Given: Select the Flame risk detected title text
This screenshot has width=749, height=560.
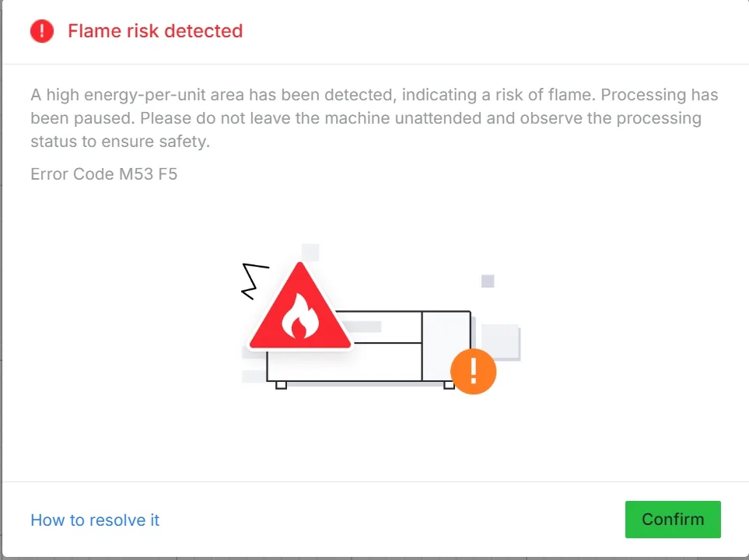Looking at the screenshot, I should coord(156,31).
